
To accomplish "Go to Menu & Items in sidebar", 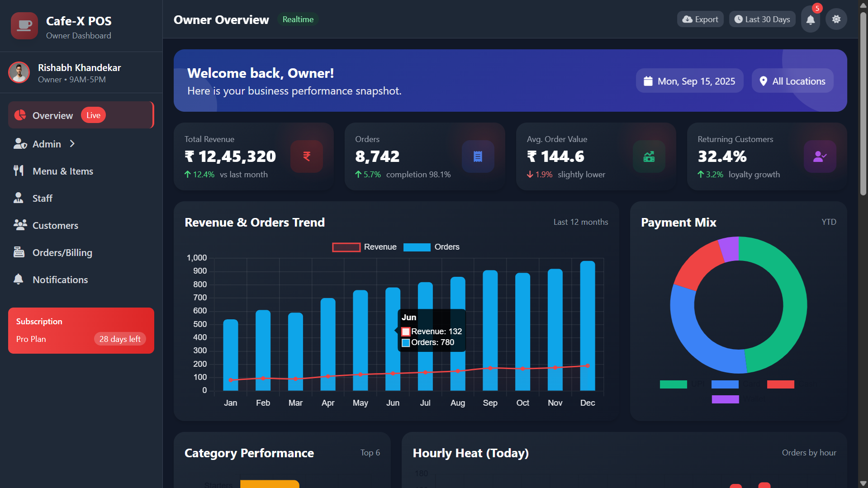I will 62,171.
